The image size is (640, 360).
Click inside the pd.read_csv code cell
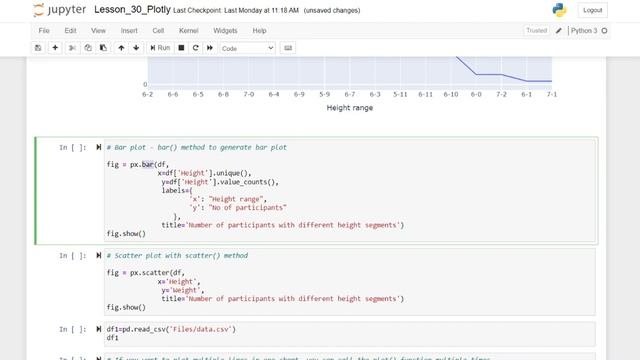click(x=350, y=333)
